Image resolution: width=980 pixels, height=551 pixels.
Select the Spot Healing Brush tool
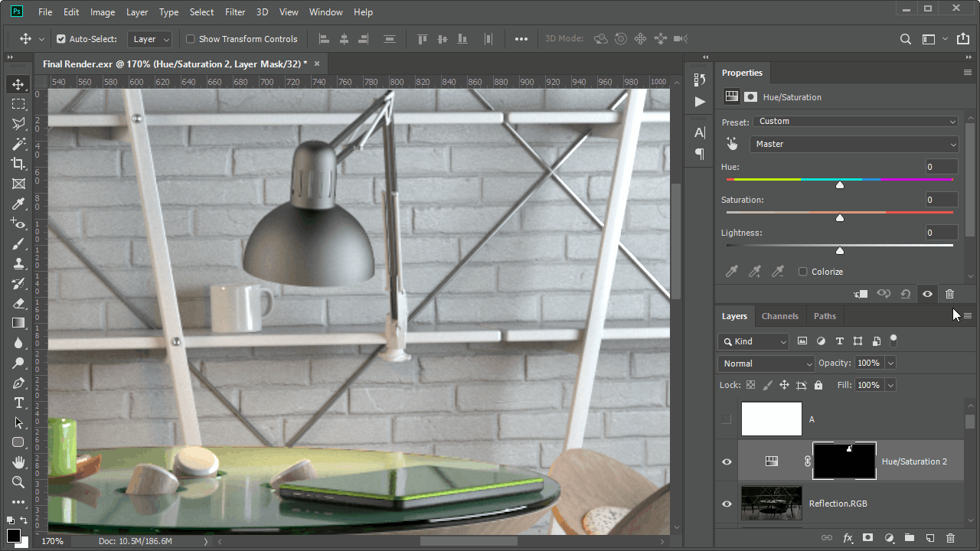pyautogui.click(x=18, y=223)
